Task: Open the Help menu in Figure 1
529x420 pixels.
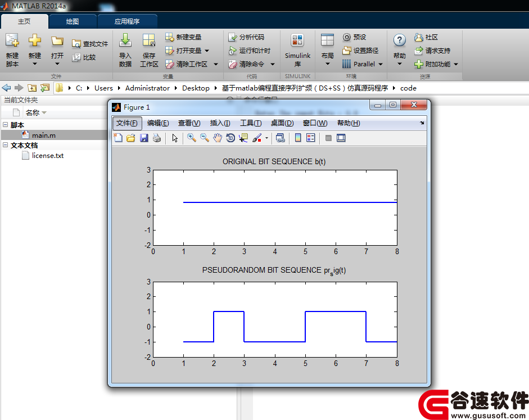Action: [349, 123]
